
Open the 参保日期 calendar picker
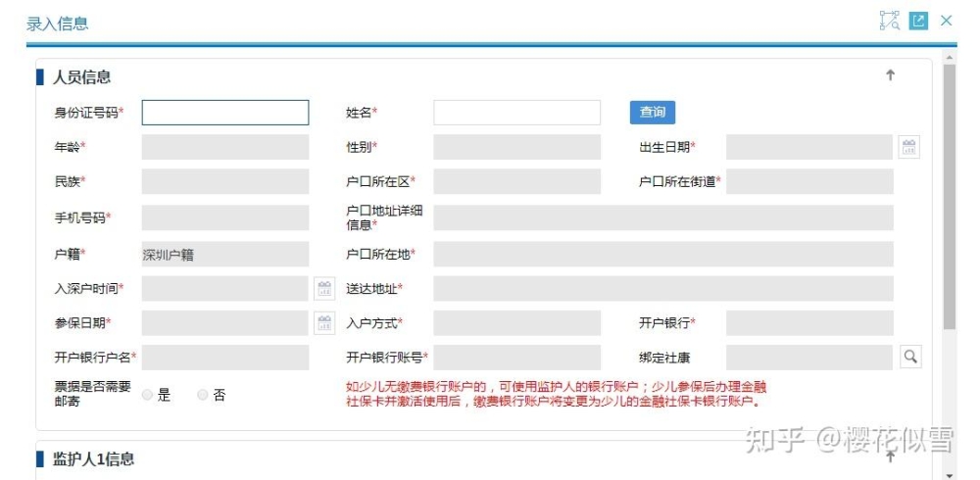pyautogui.click(x=324, y=323)
